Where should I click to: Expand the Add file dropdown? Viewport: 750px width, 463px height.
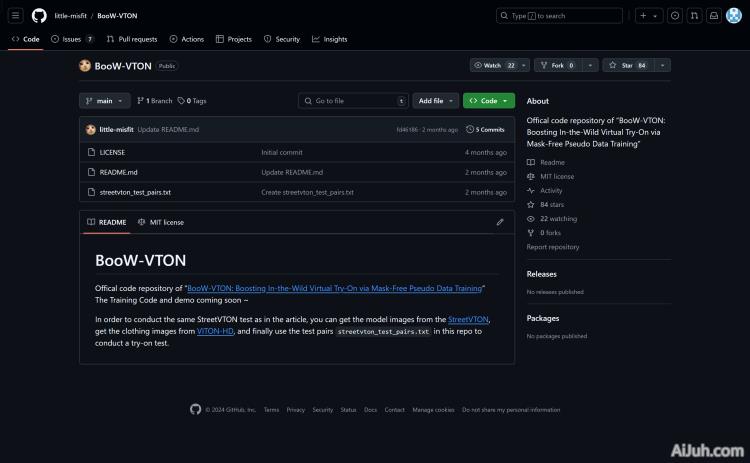pos(435,101)
